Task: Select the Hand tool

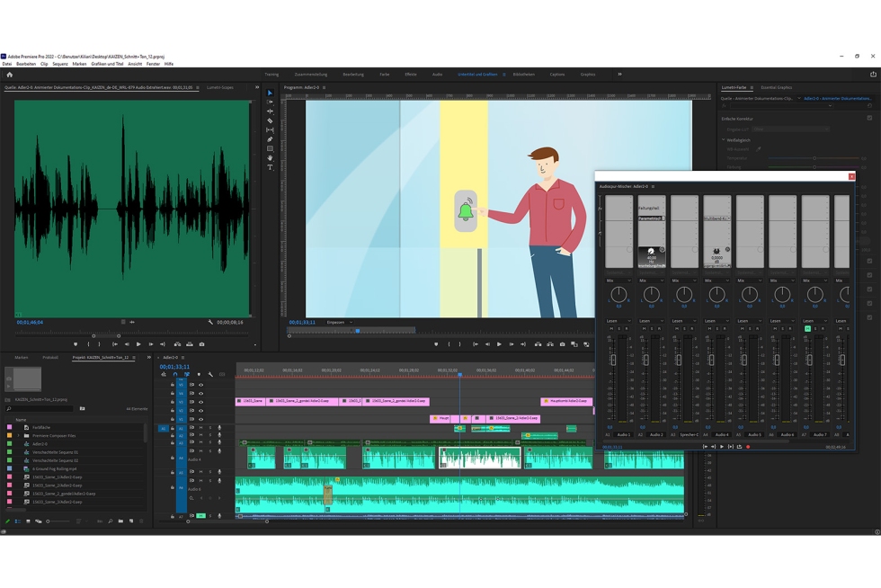Action: coord(270,158)
